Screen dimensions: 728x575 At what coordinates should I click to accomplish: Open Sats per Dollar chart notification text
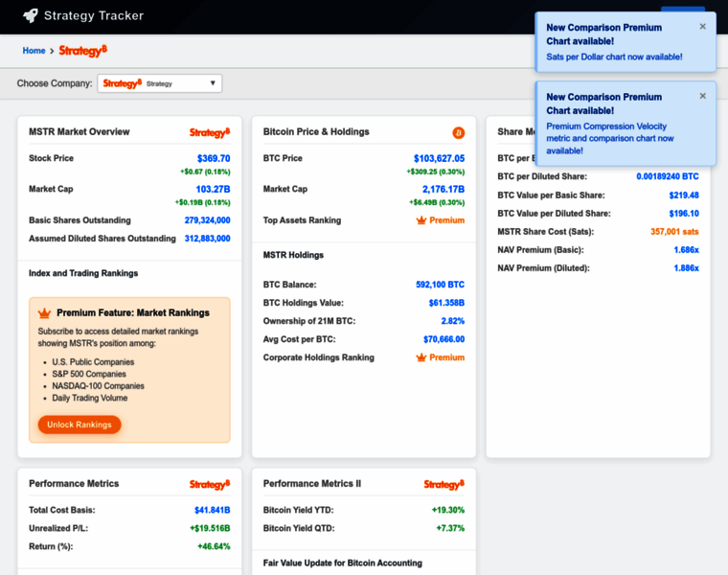(614, 57)
